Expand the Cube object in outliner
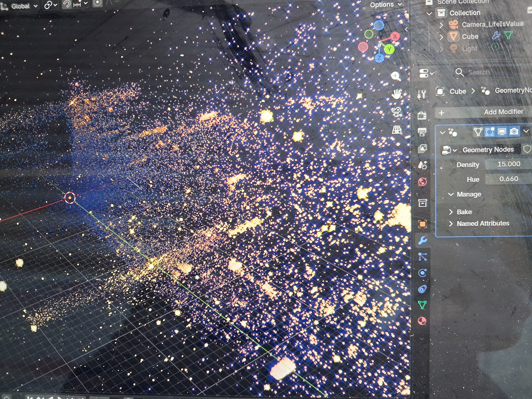 tap(441, 37)
